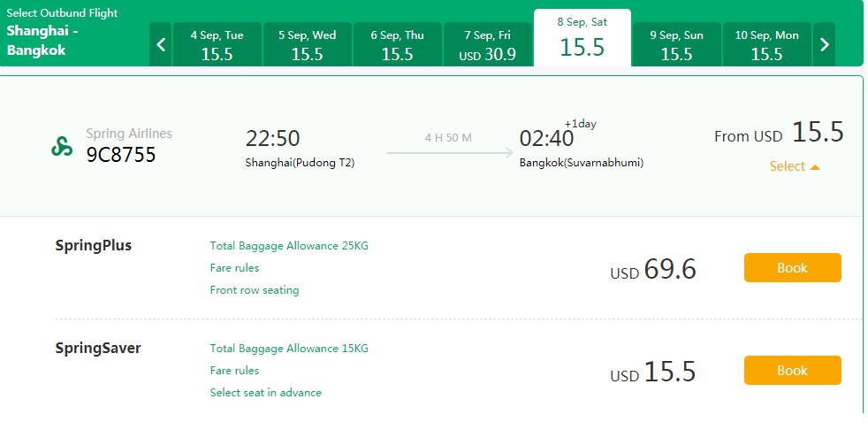Select the 4 Sep, Tue date tab
Image resolution: width=868 pixels, height=430 pixels.
point(217,44)
